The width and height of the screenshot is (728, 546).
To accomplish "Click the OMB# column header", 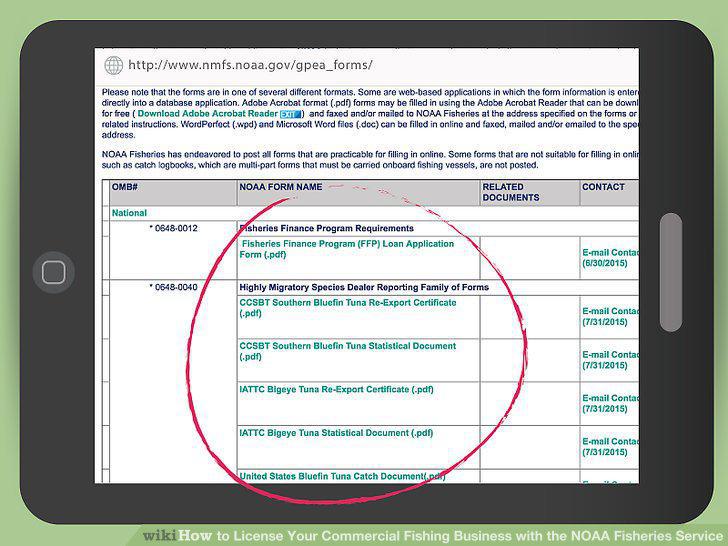I will tap(125, 187).
